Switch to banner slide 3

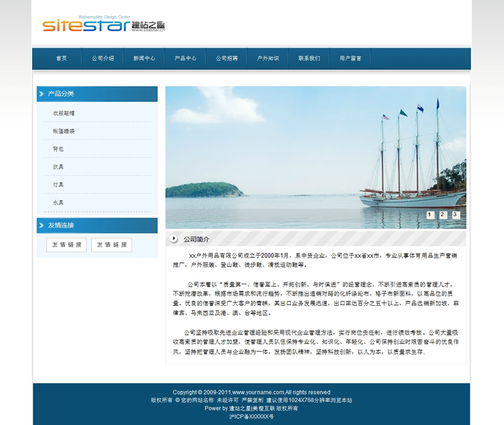pyautogui.click(x=455, y=215)
